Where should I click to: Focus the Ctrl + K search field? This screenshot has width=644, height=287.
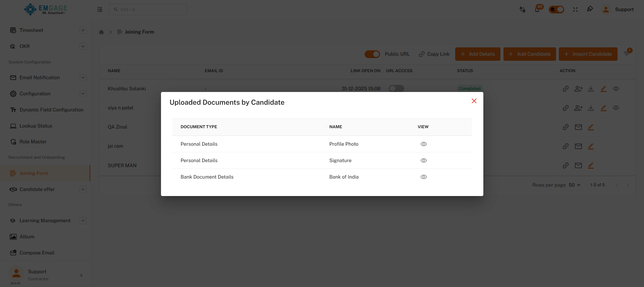click(148, 9)
